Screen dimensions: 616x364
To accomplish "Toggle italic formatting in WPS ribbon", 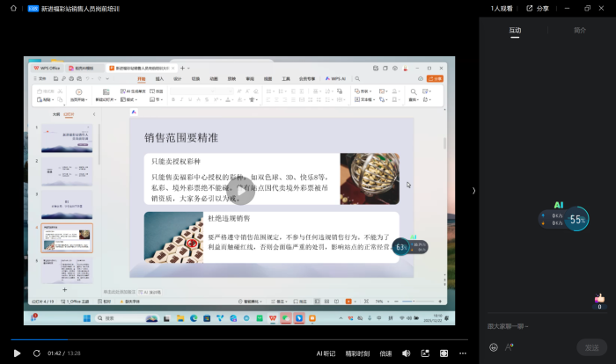I will point(181,99).
